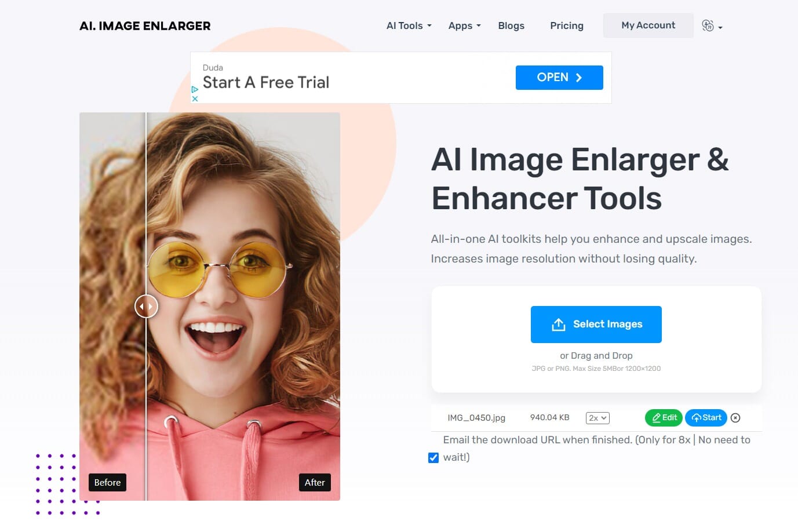The height and width of the screenshot is (532, 798).
Task: Click the pencil icon on the Edit button
Action: (x=655, y=417)
